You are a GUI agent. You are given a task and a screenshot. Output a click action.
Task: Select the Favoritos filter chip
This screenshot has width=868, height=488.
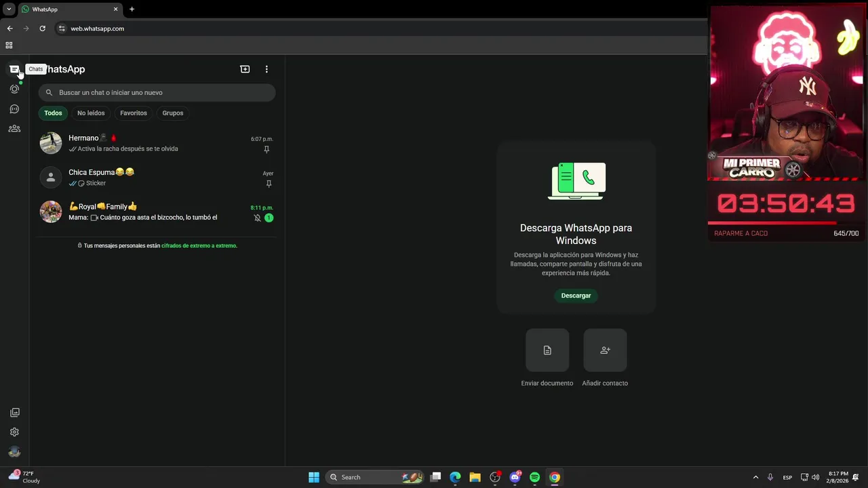pyautogui.click(x=134, y=113)
